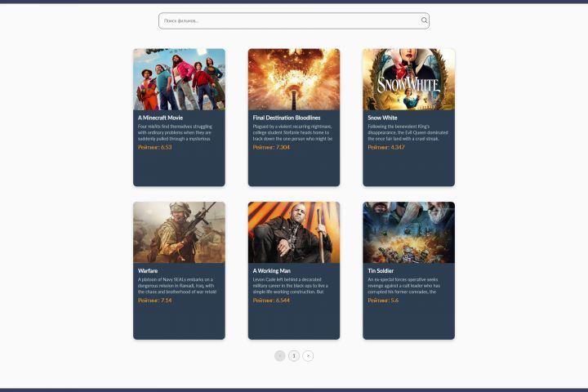Click the description starting 'A platoon of Navy SEALs'
Image resolution: width=588 pixels, height=392 pixels.
[177, 286]
